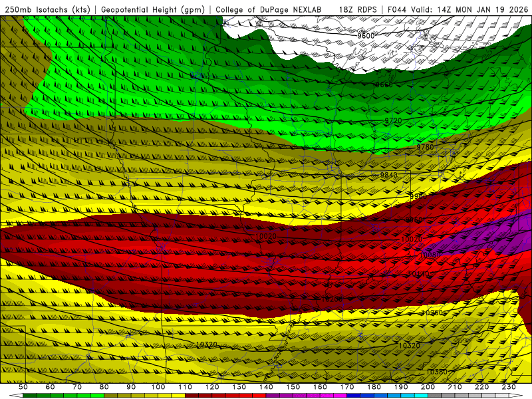Image resolution: width=532 pixels, height=399 pixels.
Task: Select the colorbar value 190
Action: (401, 387)
